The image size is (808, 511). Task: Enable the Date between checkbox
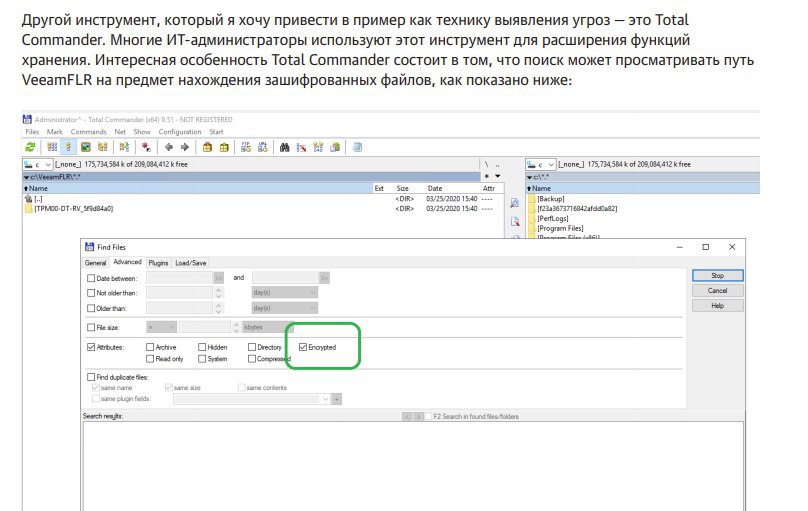[91, 278]
